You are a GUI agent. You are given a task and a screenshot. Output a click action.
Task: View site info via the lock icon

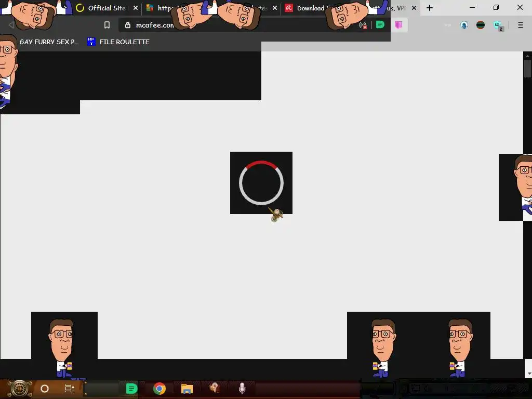128,25
